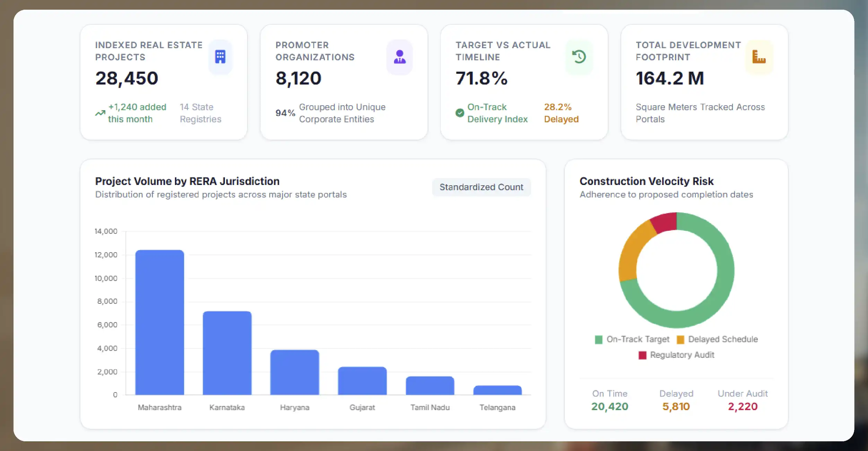Click the Maharashtra axis label
The height and width of the screenshot is (451, 868).
click(x=159, y=407)
